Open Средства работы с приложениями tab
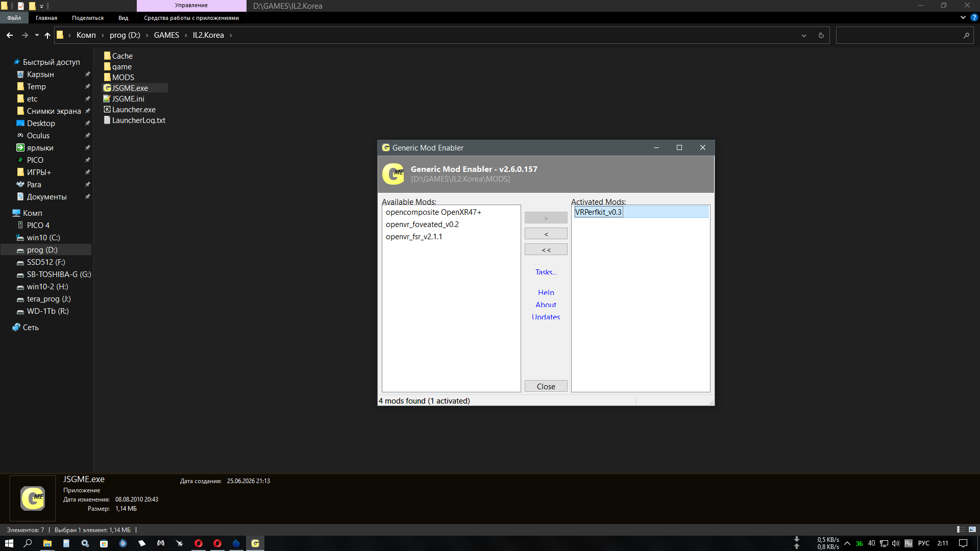 (x=191, y=18)
